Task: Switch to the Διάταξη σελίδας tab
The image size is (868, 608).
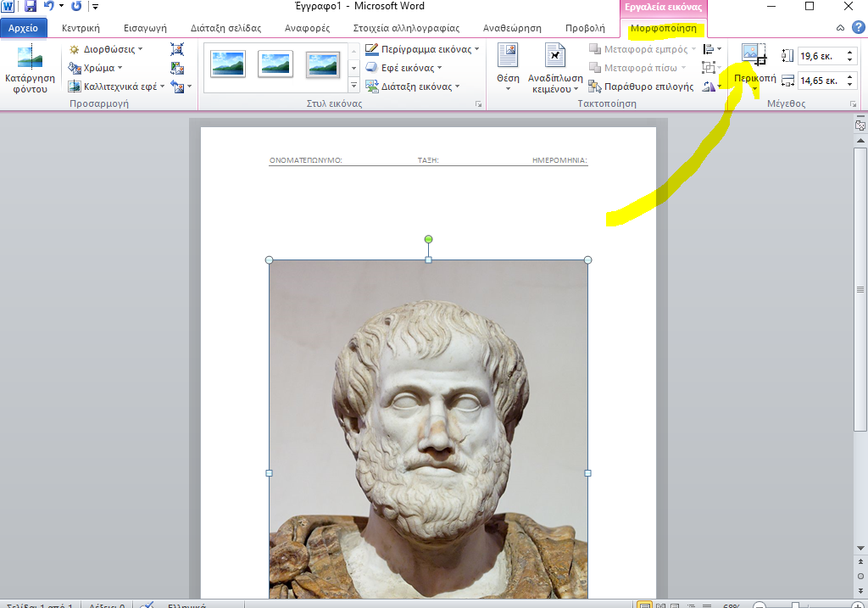Action: (x=225, y=28)
